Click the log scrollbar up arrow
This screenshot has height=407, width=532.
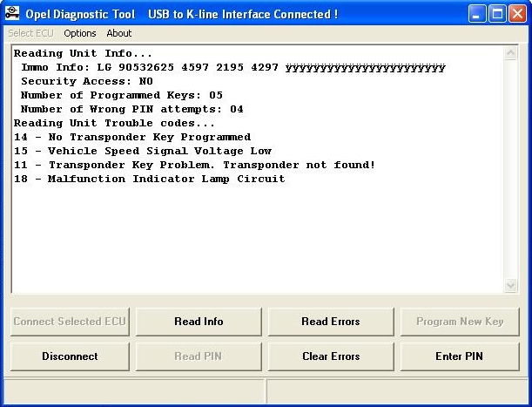pyautogui.click(x=511, y=53)
